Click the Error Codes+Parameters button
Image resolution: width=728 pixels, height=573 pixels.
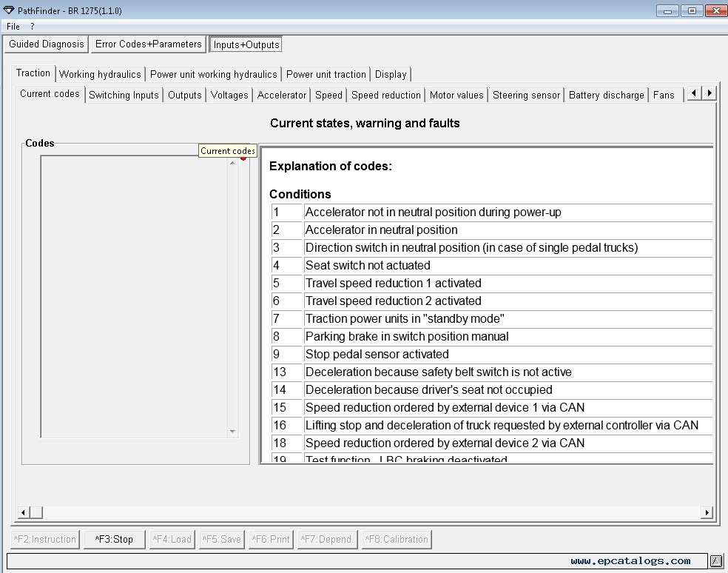(148, 44)
